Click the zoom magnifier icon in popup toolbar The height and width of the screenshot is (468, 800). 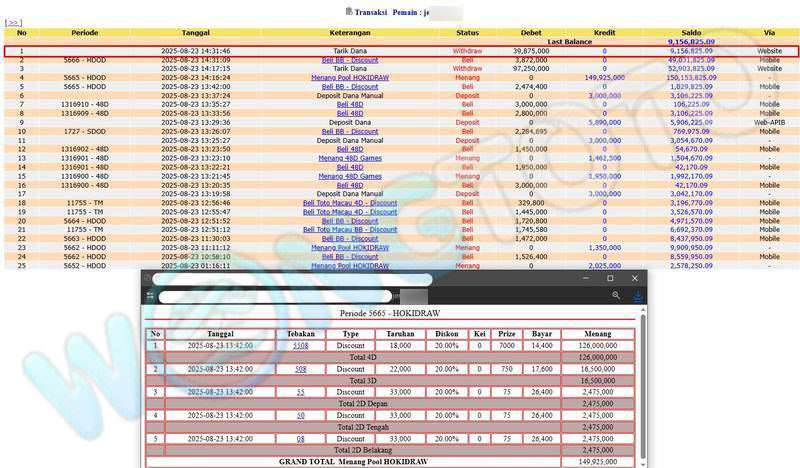tap(617, 296)
